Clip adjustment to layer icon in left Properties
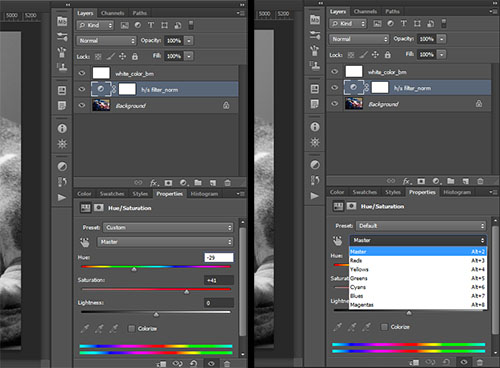 click(161, 363)
